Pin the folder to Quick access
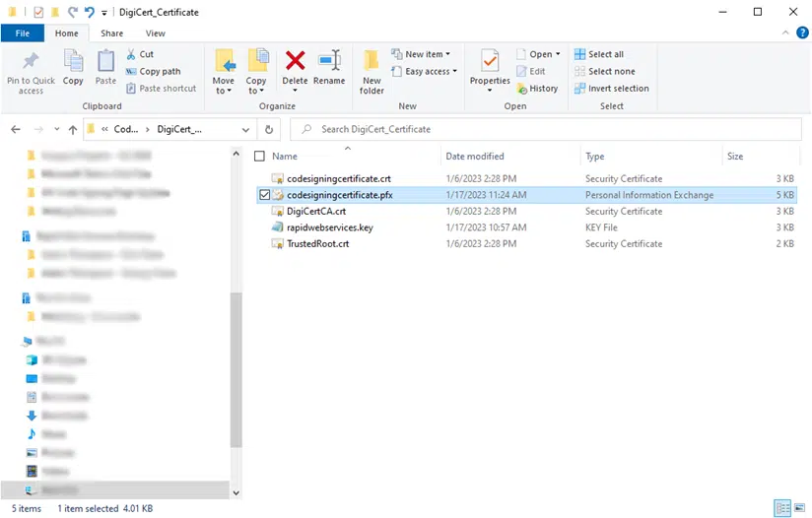Screen dimensions: 812x518 click(x=31, y=73)
